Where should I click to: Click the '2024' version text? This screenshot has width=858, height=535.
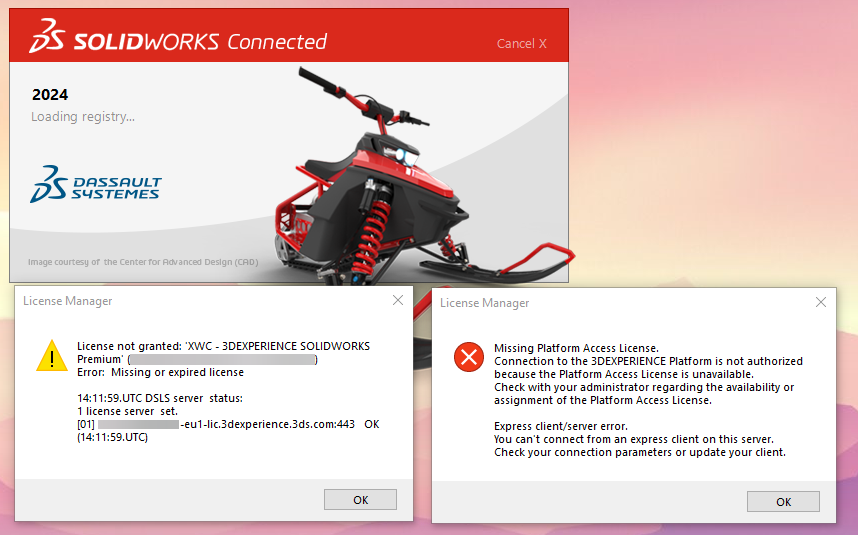(x=50, y=95)
